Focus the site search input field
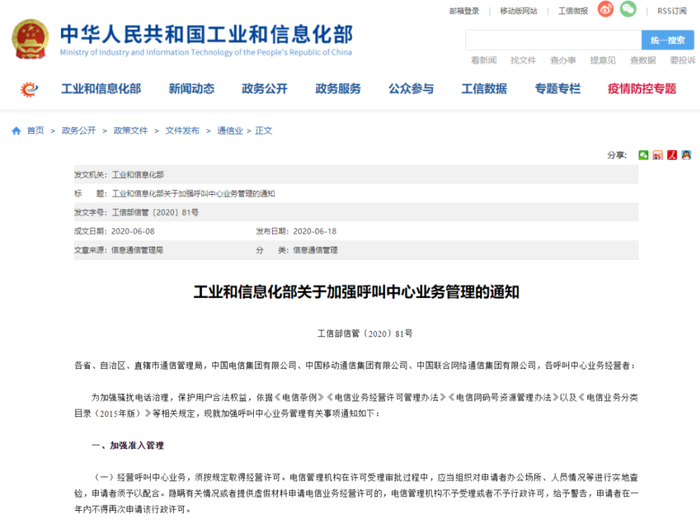 [x=554, y=40]
